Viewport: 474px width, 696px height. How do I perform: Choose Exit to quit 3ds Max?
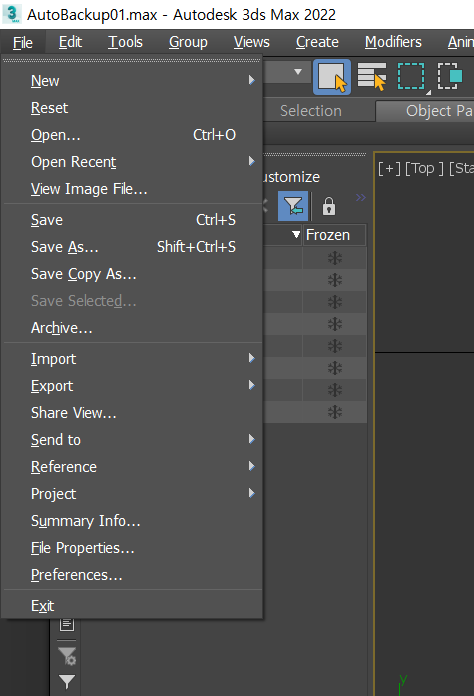point(132,606)
